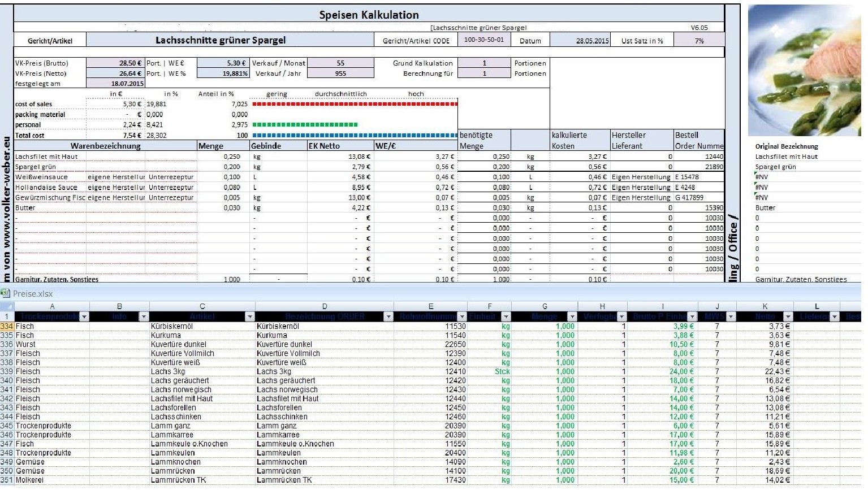
Task: Open the Trockenprodukte column filter dropdown
Action: 84,316
